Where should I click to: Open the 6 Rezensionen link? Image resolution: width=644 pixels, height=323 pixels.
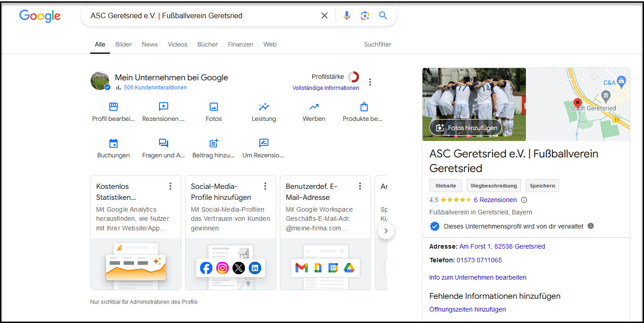(495, 200)
